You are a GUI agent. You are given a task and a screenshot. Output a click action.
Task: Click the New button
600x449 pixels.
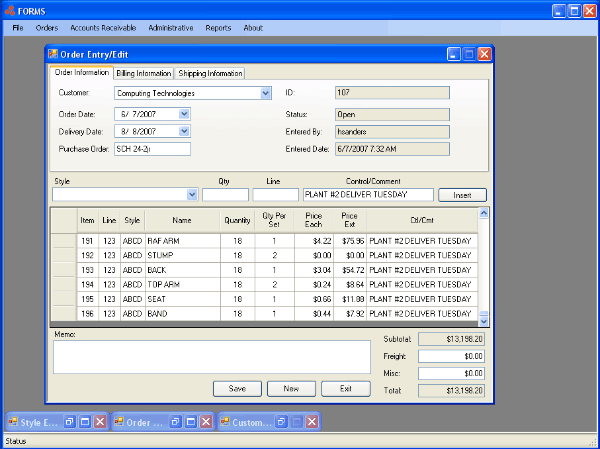tap(291, 389)
